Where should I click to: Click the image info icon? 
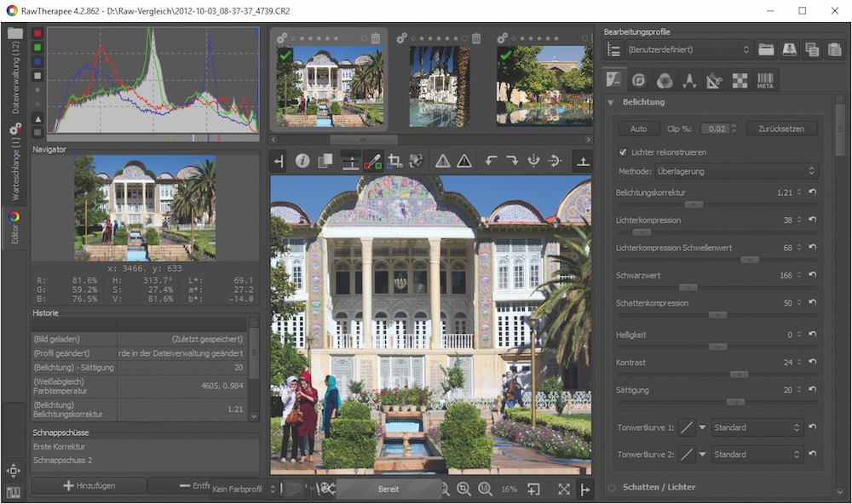pos(302,161)
